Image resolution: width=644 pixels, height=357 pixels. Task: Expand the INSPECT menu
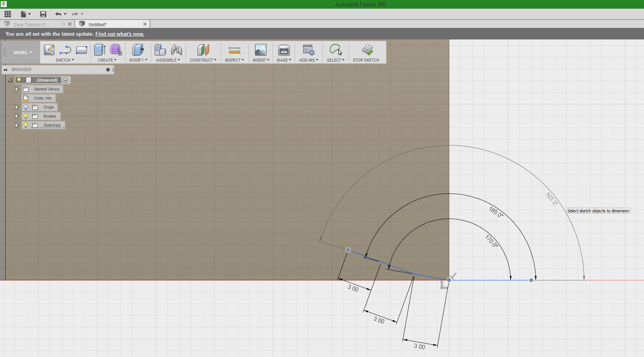click(234, 60)
